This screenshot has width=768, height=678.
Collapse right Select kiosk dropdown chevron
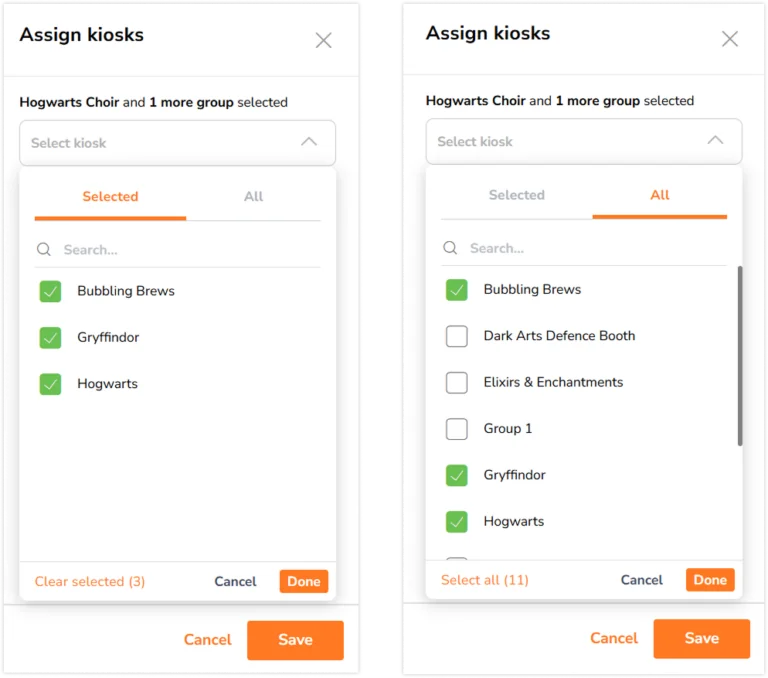716,140
